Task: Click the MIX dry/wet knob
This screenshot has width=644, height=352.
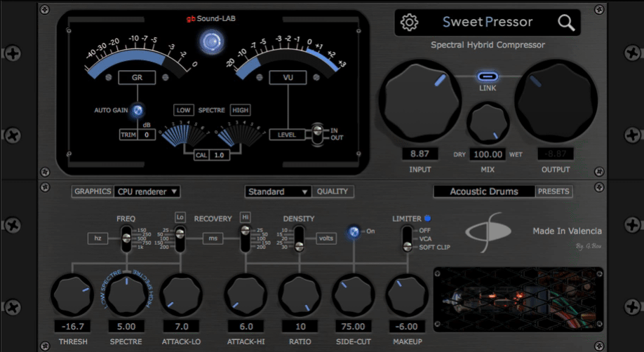Action: point(488,123)
